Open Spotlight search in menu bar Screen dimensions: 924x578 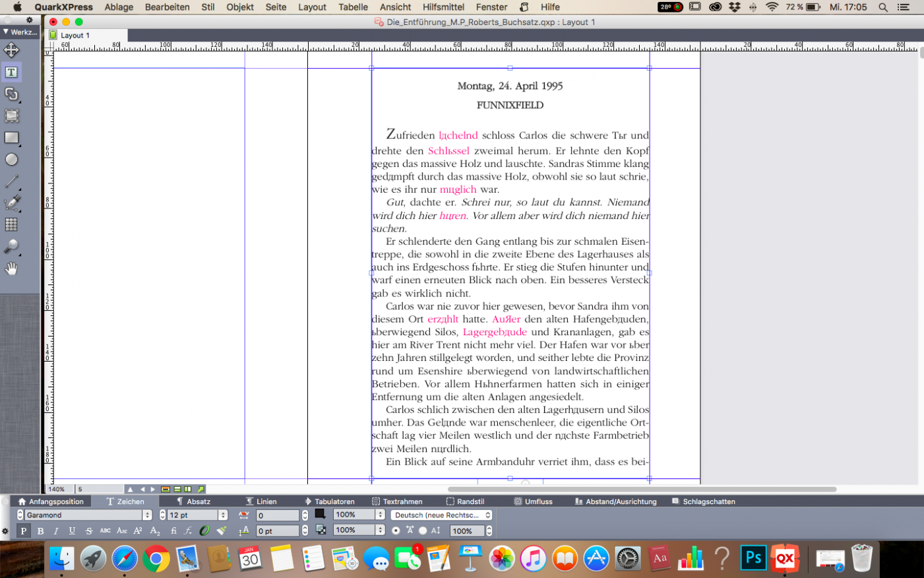pyautogui.click(x=882, y=7)
